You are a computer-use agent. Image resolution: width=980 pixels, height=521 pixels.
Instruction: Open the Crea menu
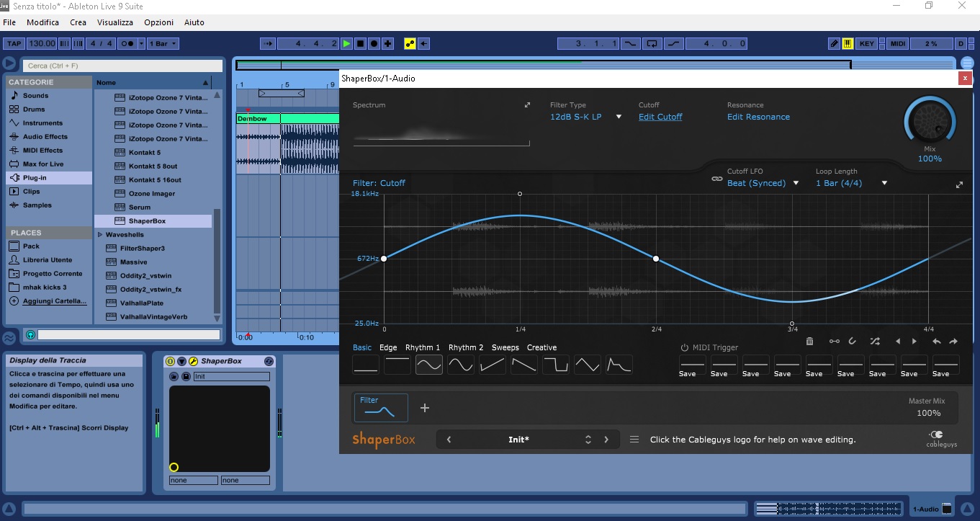pos(78,22)
